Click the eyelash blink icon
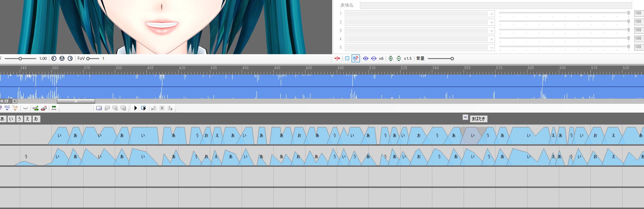Image resolution: width=644 pixels, height=209 pixels. click(x=25, y=108)
